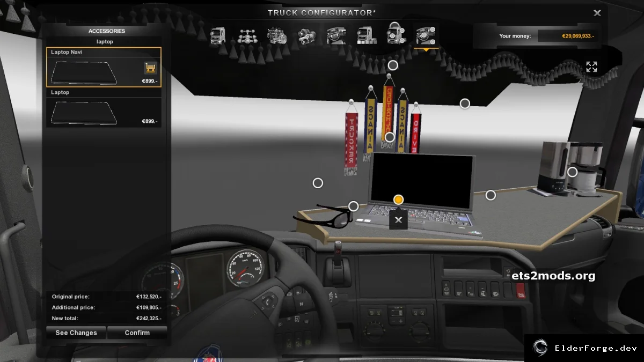Select the transmission gearbox icon
The image size is (644, 362).
(307, 36)
